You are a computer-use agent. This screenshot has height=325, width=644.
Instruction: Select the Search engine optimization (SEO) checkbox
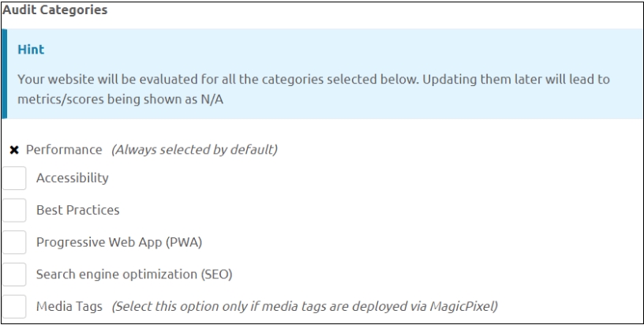click(x=14, y=275)
